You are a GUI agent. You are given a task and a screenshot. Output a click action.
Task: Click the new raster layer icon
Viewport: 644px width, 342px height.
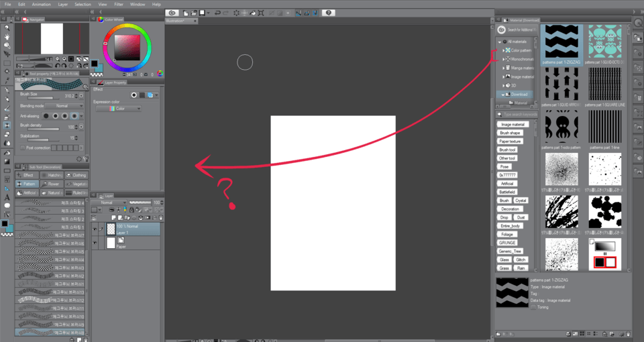point(114,217)
